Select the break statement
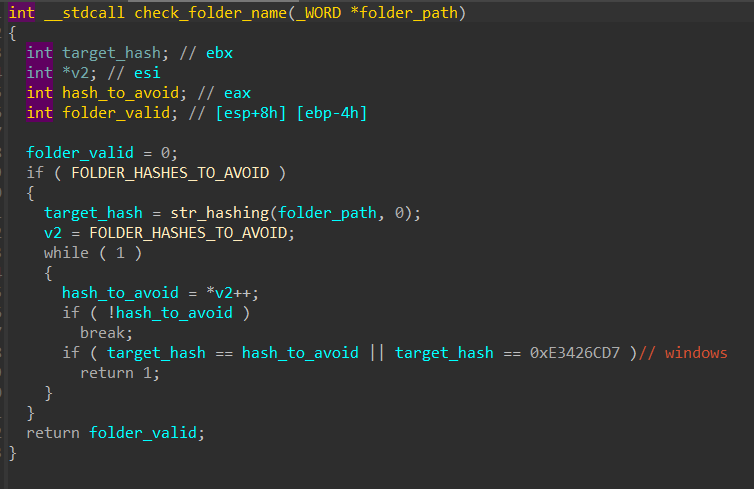Viewport: 754px width, 489px height. click(106, 333)
